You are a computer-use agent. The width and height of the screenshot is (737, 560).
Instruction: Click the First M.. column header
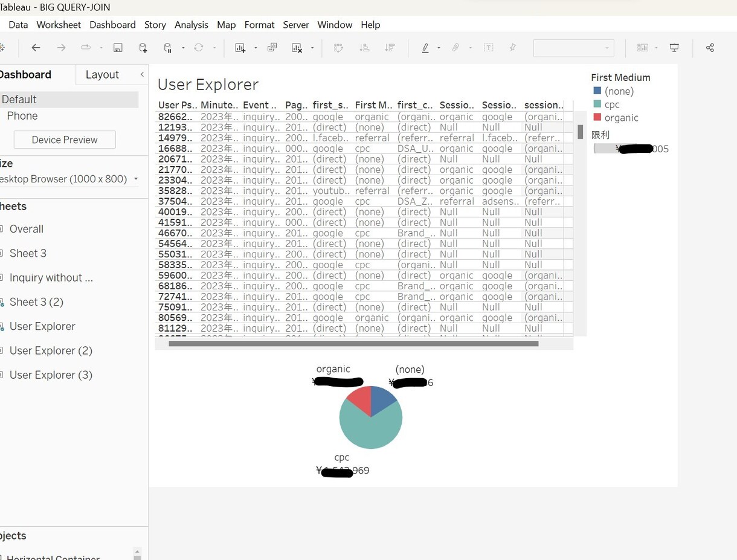point(374,105)
